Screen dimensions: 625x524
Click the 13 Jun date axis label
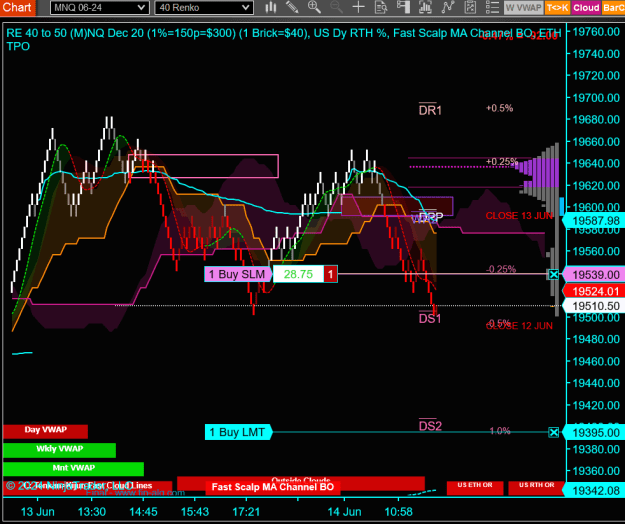click(x=37, y=512)
